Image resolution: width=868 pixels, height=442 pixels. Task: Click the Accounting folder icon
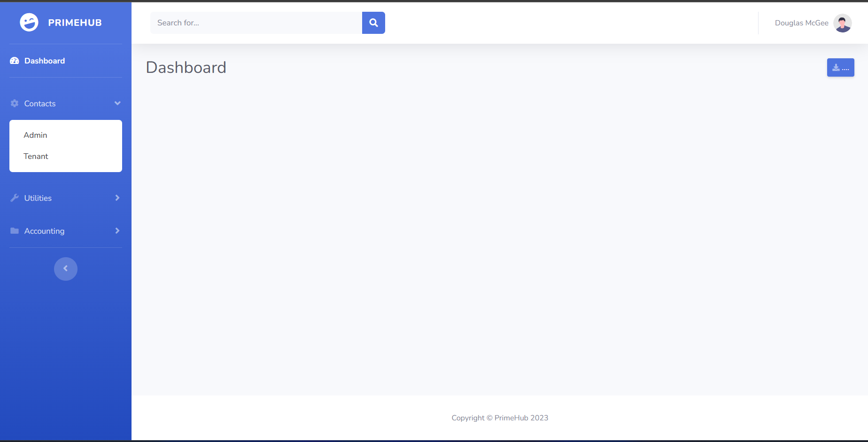click(x=15, y=231)
